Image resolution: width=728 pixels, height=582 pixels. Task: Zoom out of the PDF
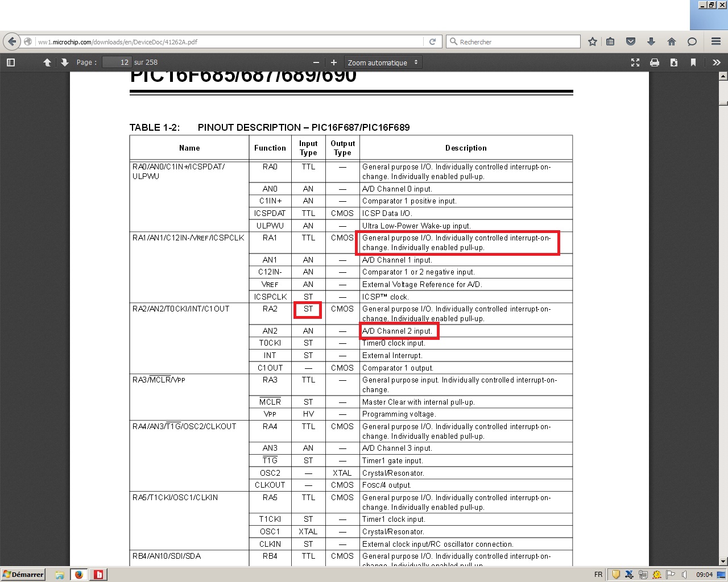click(x=316, y=63)
